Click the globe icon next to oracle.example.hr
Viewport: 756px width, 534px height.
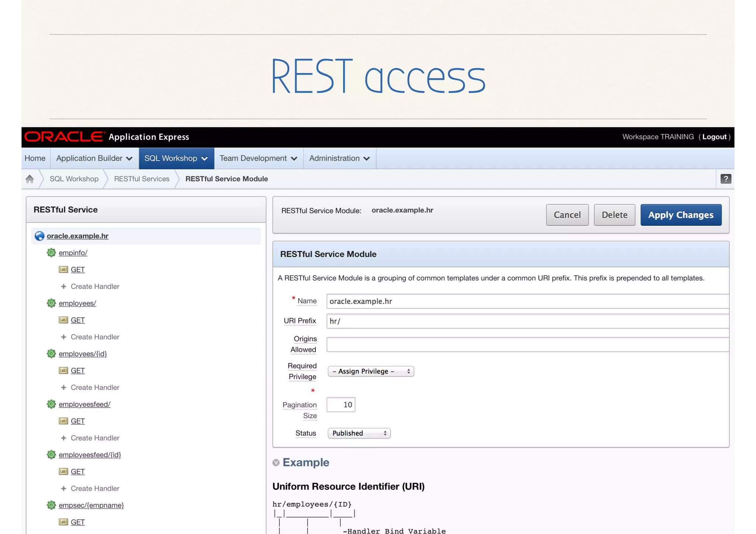[39, 236]
